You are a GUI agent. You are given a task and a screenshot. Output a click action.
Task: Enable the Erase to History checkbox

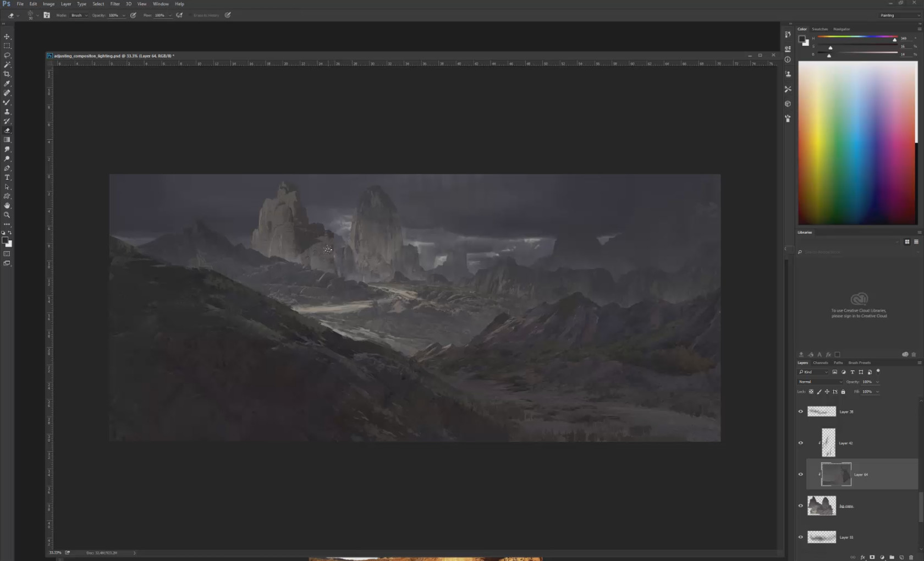[190, 15]
